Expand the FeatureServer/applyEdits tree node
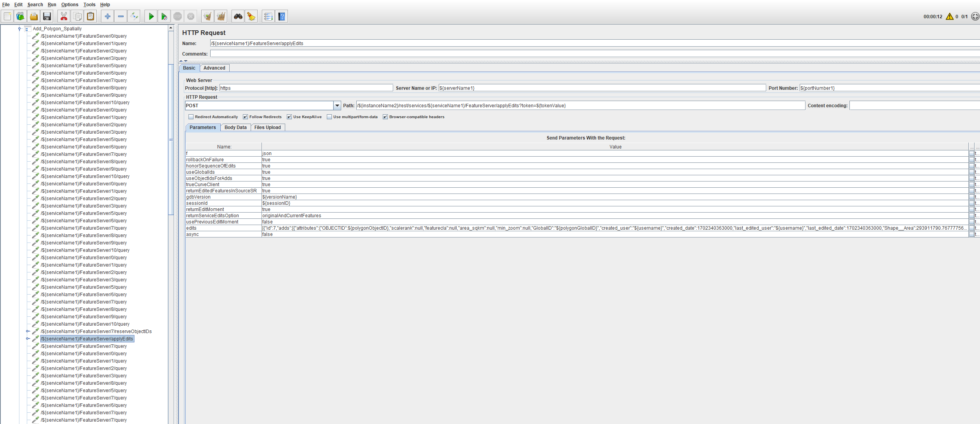Image resolution: width=980 pixels, height=424 pixels. click(28, 339)
